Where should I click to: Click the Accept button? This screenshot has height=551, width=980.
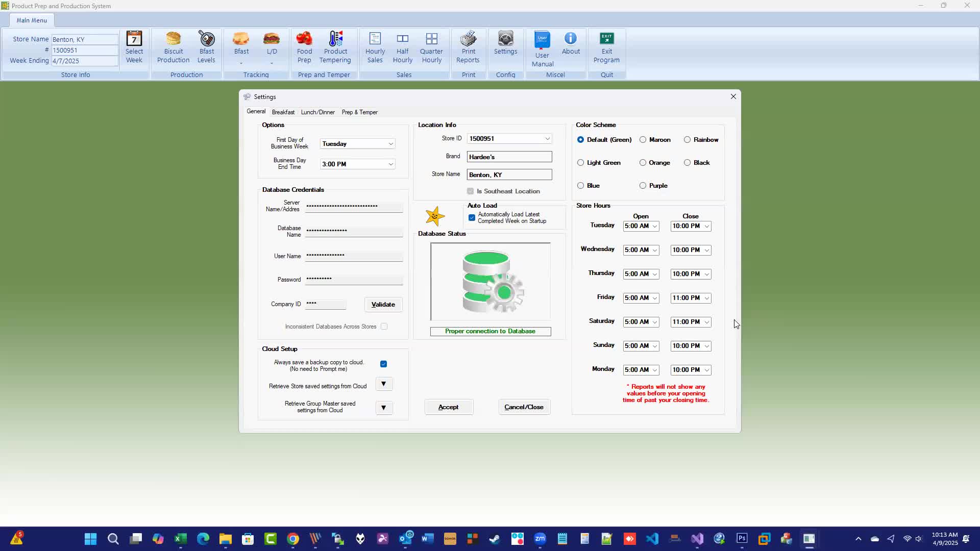(449, 407)
